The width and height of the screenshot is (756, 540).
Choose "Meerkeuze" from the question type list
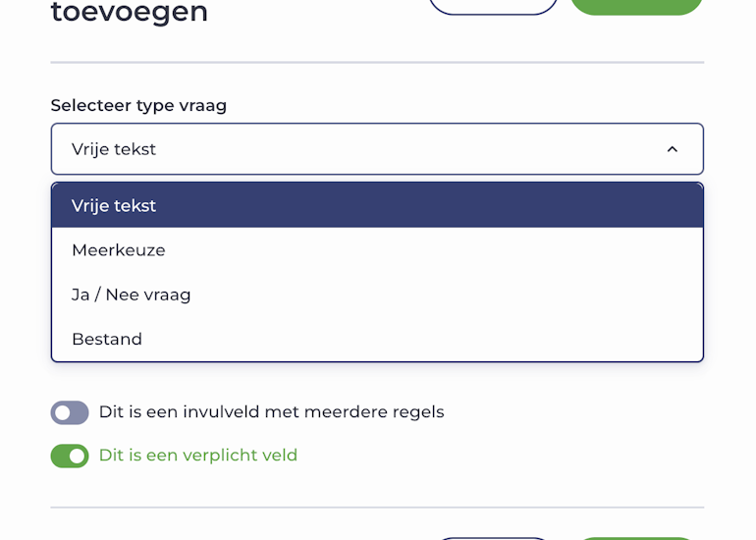coord(377,250)
